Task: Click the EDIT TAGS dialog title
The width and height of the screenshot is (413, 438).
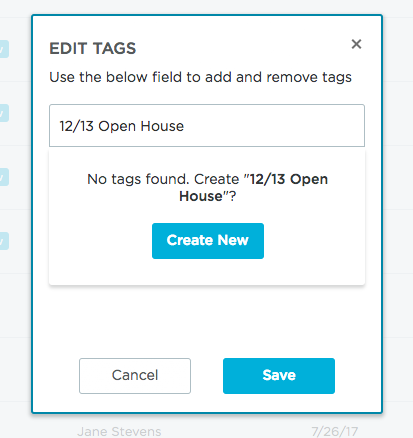Action: pyautogui.click(x=93, y=48)
